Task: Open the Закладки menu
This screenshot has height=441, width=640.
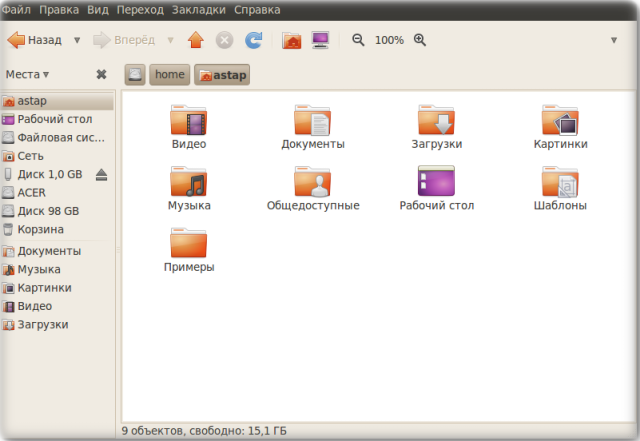Action: (x=201, y=9)
